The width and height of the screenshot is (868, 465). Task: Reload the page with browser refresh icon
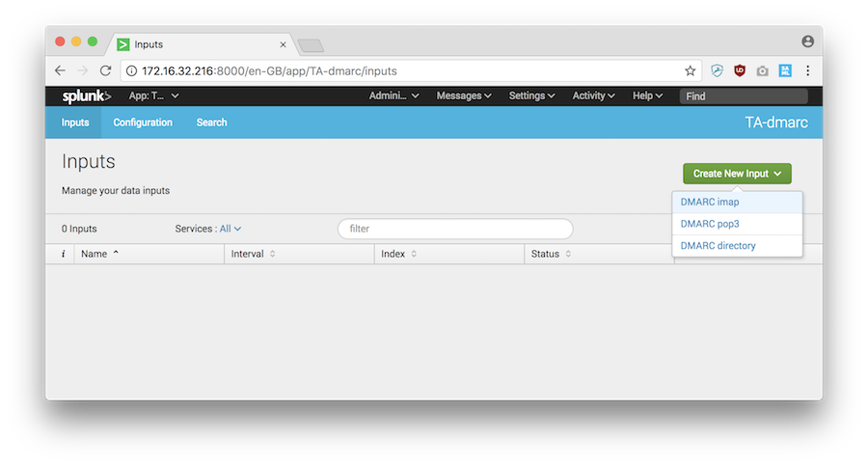106,70
